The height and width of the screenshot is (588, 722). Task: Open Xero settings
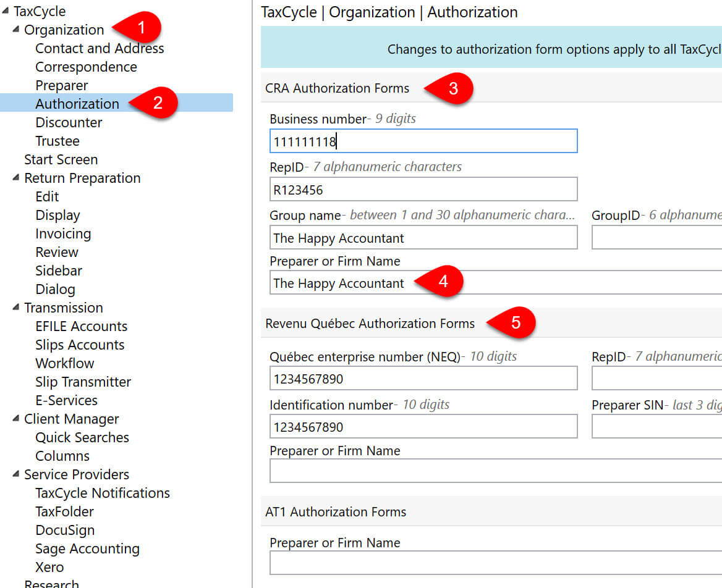[x=49, y=567]
